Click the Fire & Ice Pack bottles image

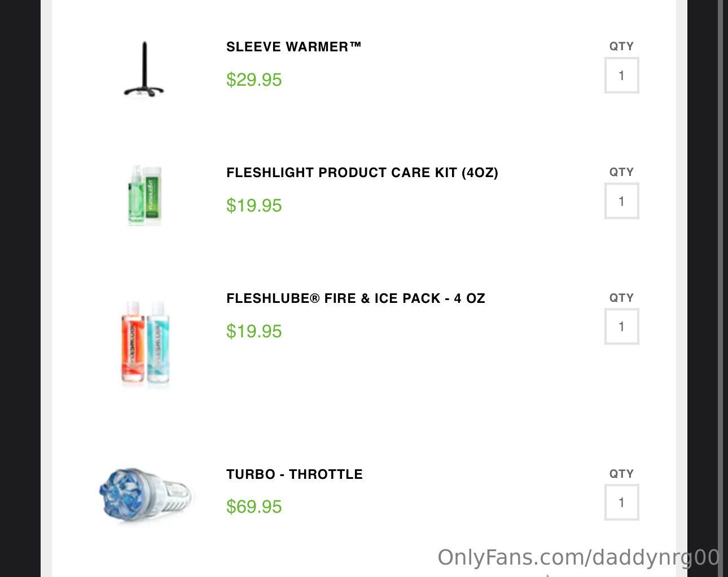coord(146,342)
